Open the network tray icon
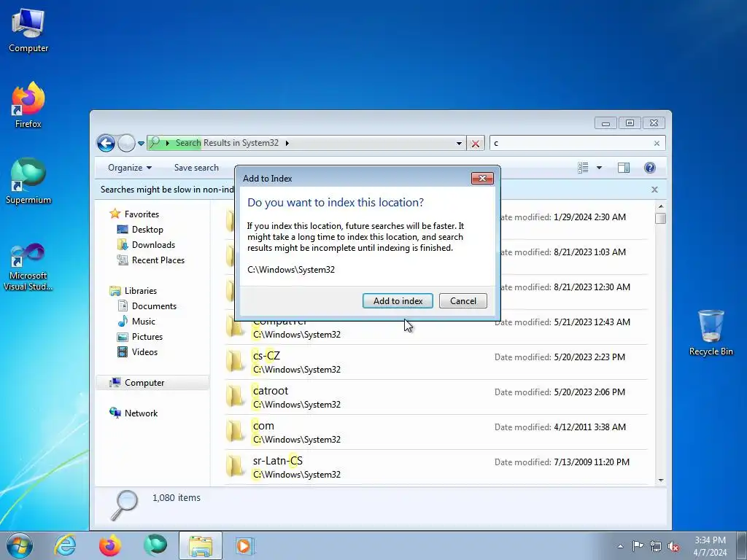The height and width of the screenshot is (560, 747). coord(656,546)
